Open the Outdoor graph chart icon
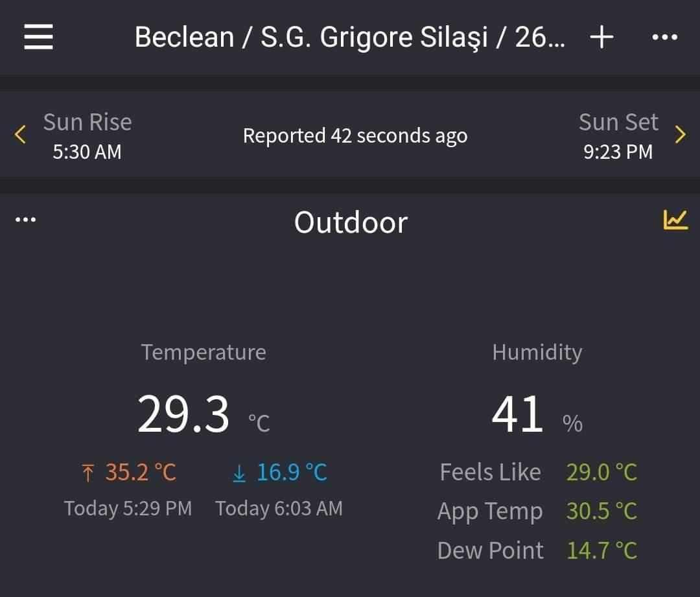700x597 pixels. [x=675, y=220]
